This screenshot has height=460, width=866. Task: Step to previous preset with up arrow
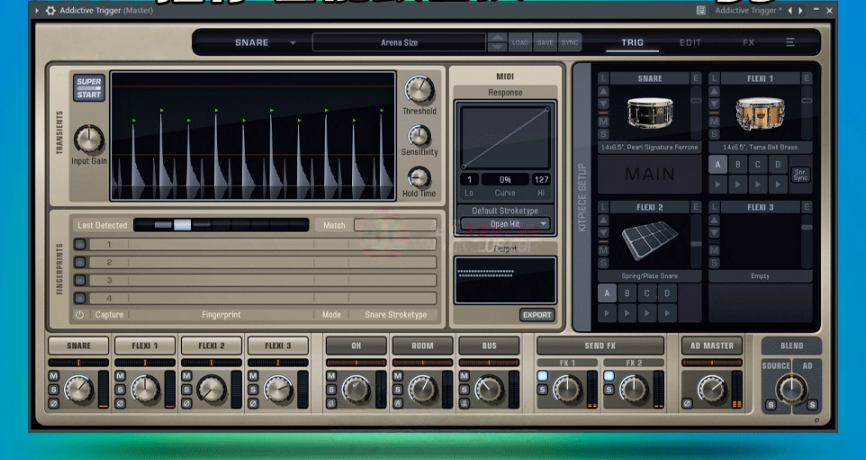coord(498,38)
